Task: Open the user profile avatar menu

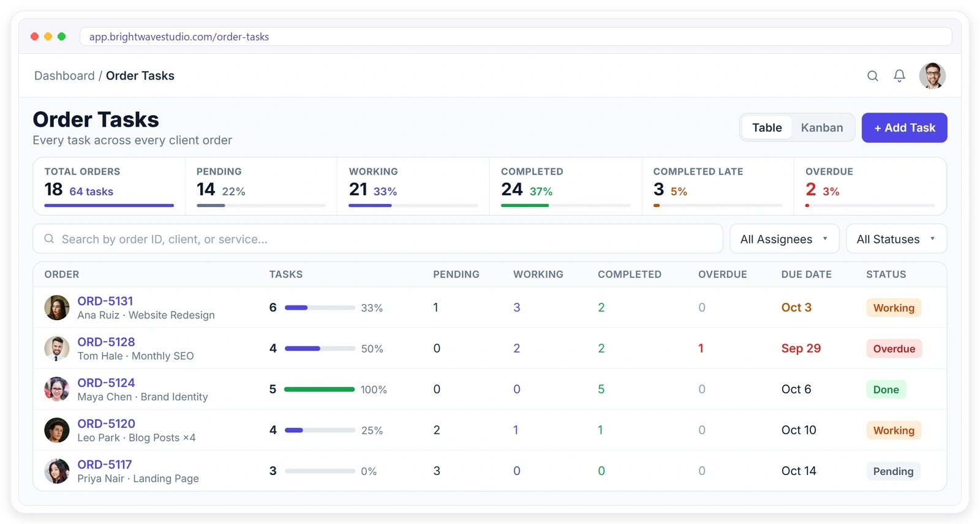Action: (932, 76)
